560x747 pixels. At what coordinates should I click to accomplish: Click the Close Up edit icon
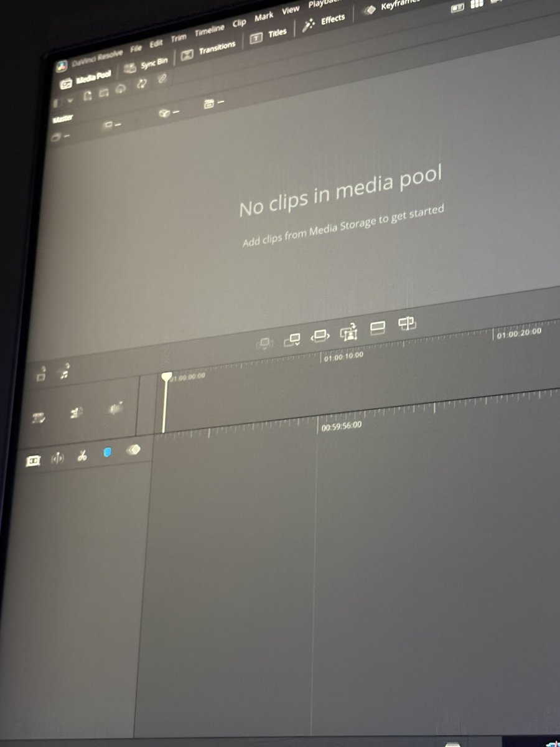348,332
